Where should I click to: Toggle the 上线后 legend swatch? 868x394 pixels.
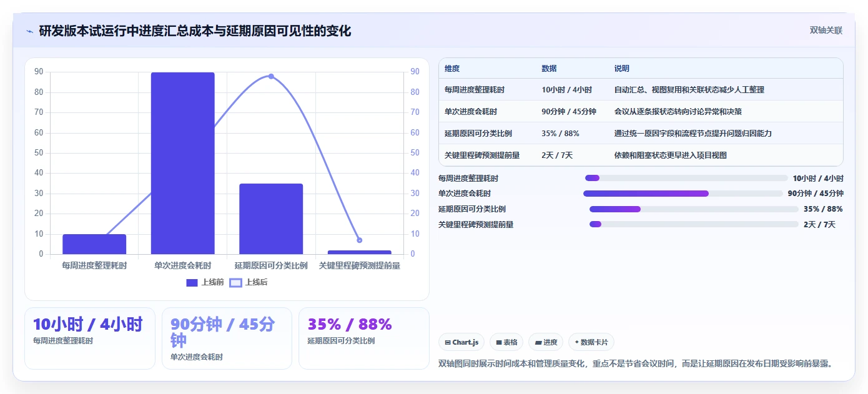click(x=235, y=283)
